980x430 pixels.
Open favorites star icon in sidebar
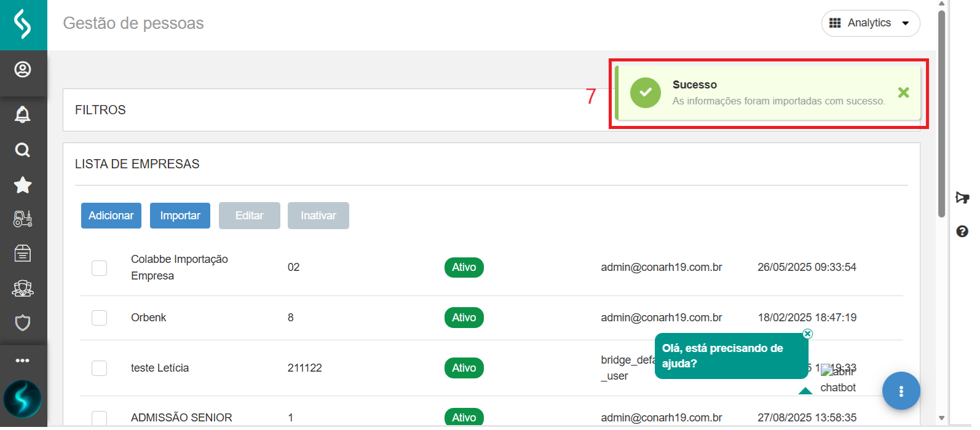click(x=23, y=185)
